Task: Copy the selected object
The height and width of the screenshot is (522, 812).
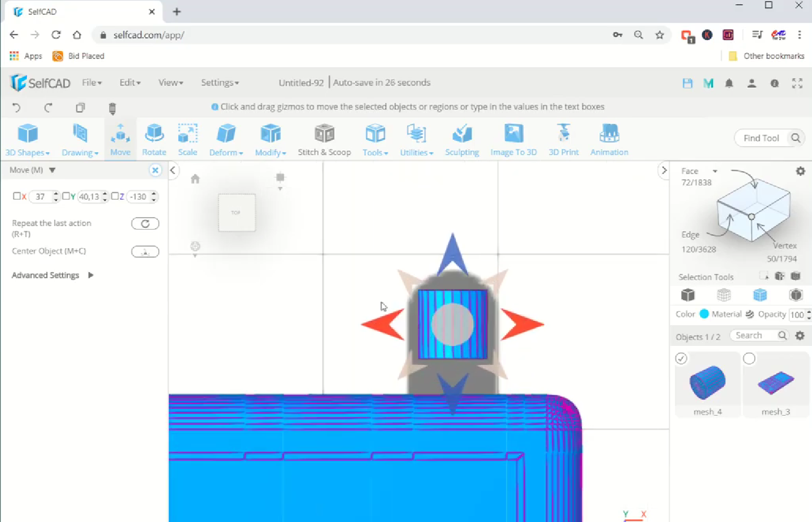Action: [80, 108]
